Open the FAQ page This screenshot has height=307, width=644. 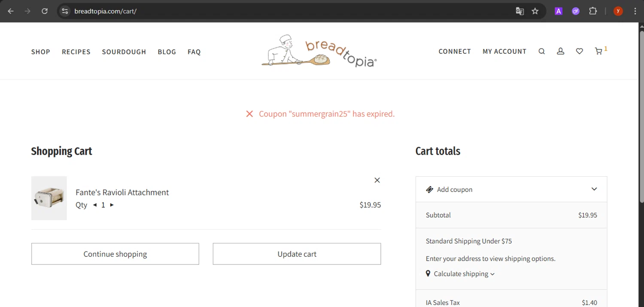(x=194, y=52)
